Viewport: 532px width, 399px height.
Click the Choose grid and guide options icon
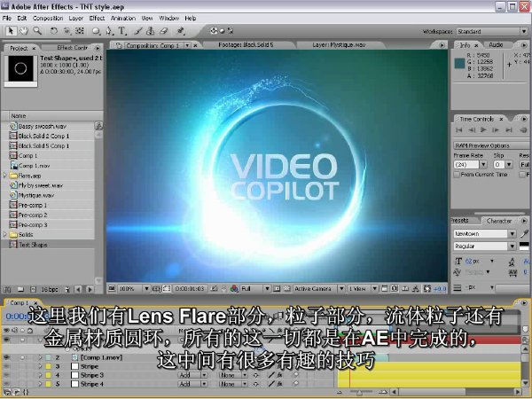[156, 289]
